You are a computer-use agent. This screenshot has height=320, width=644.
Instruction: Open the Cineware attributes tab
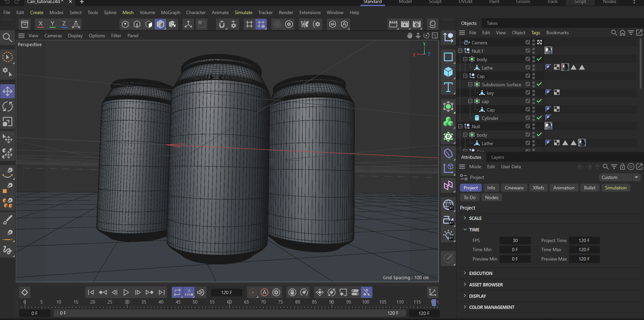coord(514,188)
